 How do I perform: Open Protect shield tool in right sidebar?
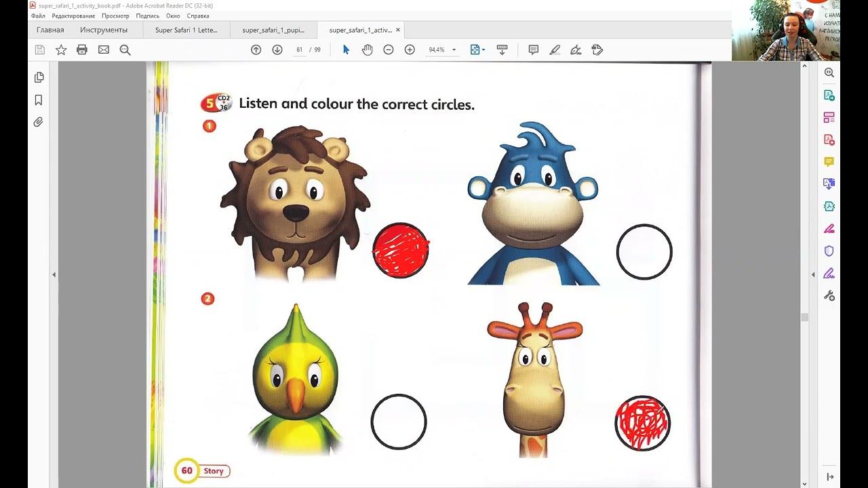click(x=829, y=251)
